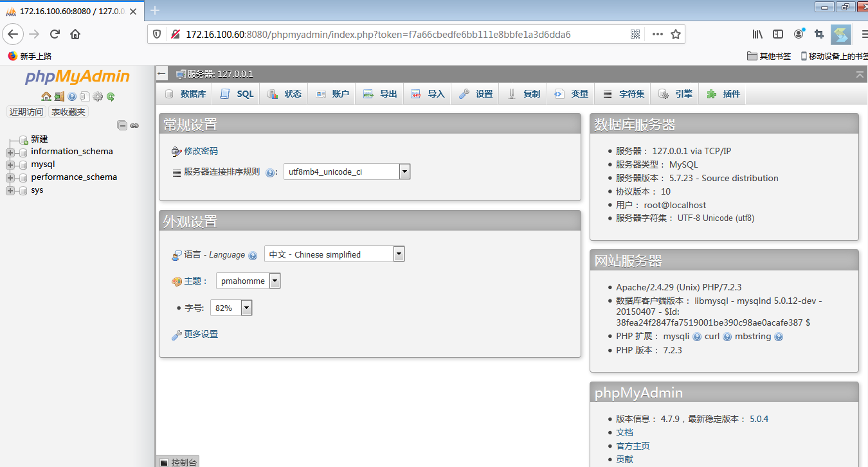Click the left arrow beside server breadcrumb
The width and height of the screenshot is (868, 467).
(x=162, y=74)
